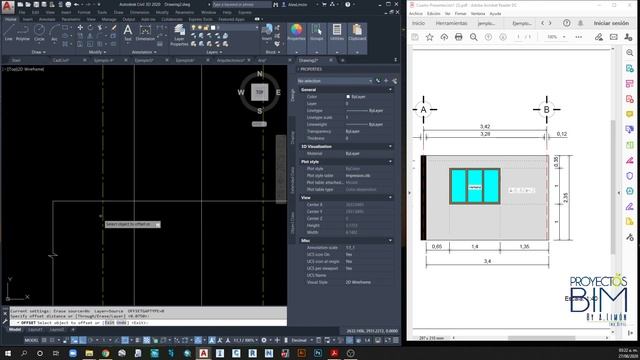
Task: Click the Acrobat page number field
Action: (x=518, y=37)
